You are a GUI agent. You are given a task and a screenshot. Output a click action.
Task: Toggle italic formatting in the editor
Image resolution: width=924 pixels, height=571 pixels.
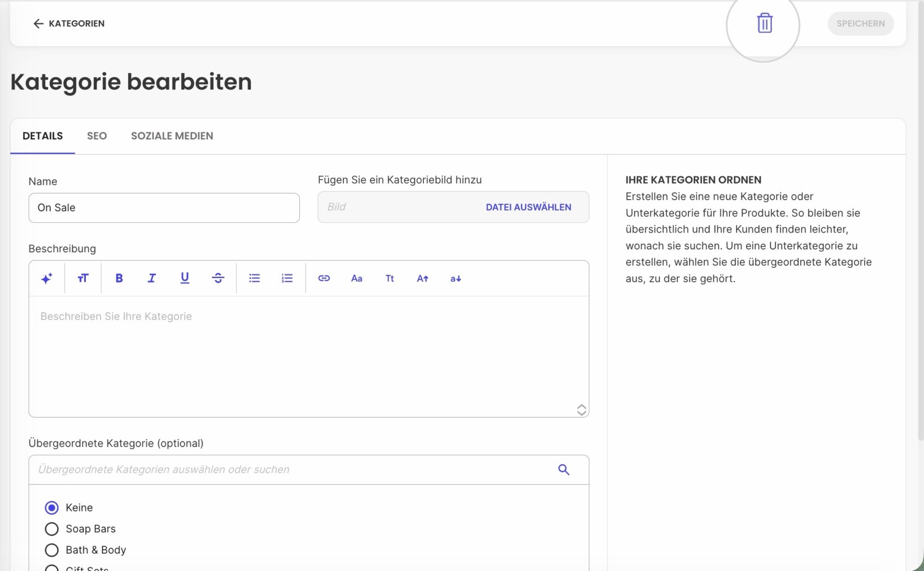point(152,278)
